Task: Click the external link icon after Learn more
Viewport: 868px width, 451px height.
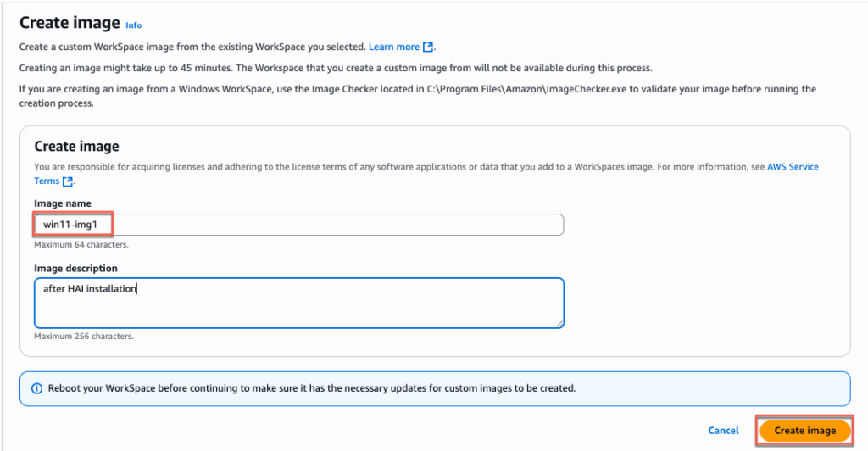Action: click(x=428, y=47)
